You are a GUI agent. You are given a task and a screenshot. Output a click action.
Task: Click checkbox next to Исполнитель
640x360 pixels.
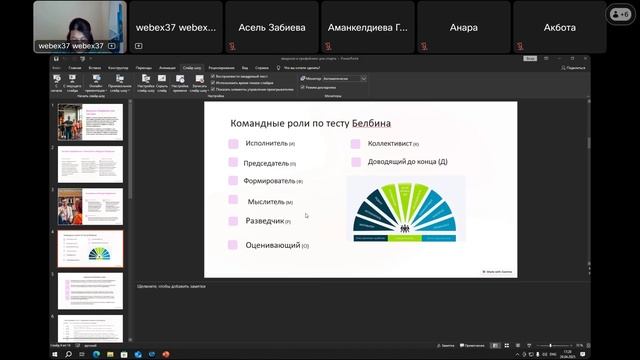[233, 144]
